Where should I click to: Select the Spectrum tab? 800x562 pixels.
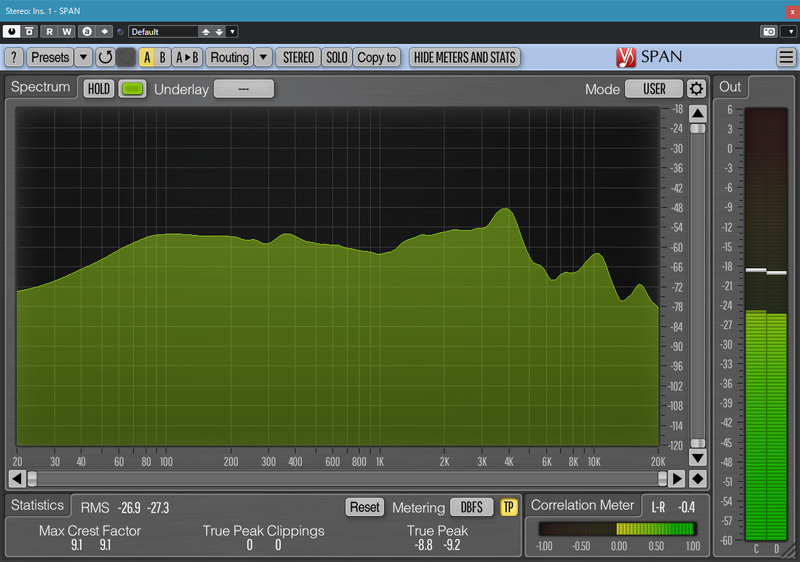tap(40, 87)
